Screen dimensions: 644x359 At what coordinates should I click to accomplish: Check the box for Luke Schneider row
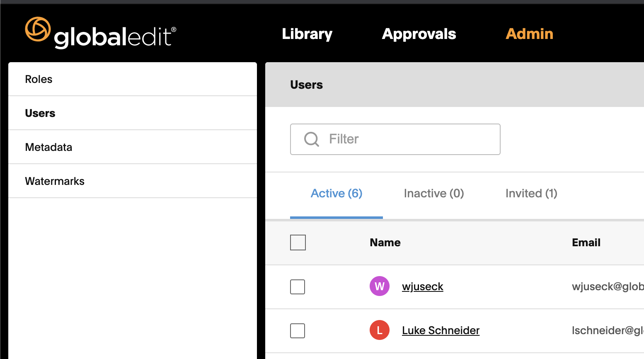(x=298, y=330)
